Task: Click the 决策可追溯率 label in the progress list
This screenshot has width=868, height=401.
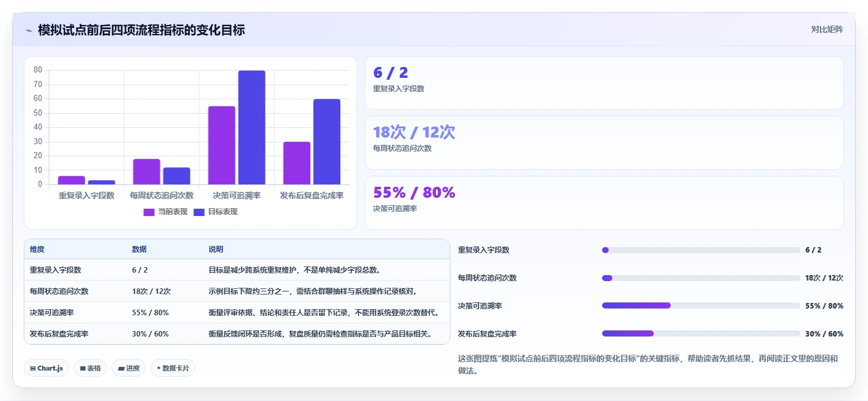Action: point(480,306)
